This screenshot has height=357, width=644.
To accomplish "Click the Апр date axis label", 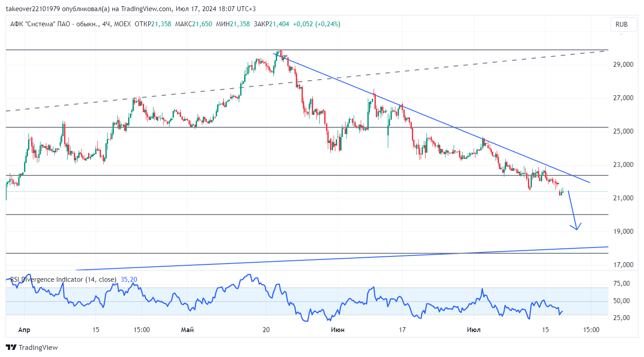I will [x=24, y=330].
